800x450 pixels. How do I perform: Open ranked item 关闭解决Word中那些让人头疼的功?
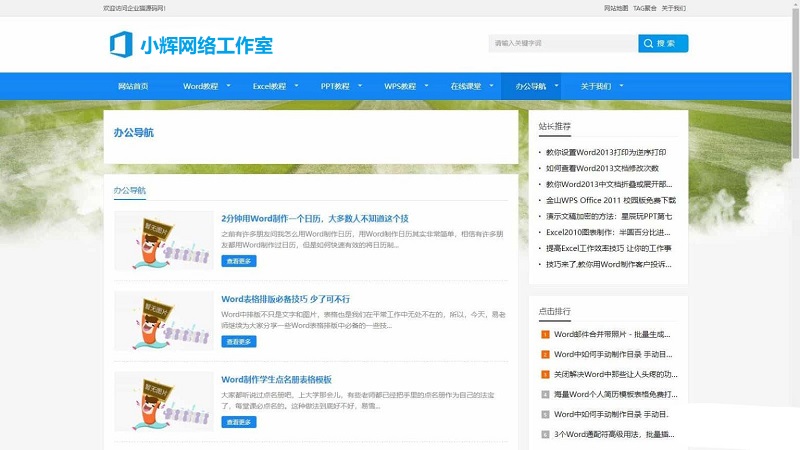pos(616,374)
